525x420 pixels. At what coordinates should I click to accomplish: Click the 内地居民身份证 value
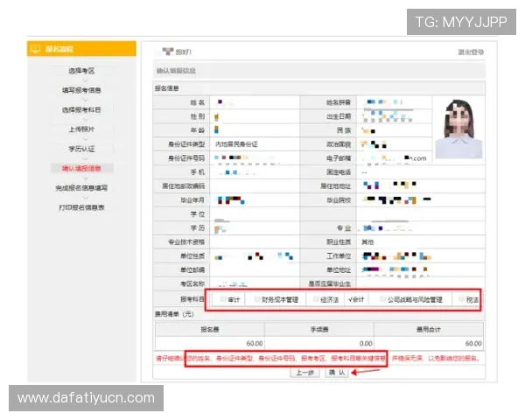click(236, 144)
